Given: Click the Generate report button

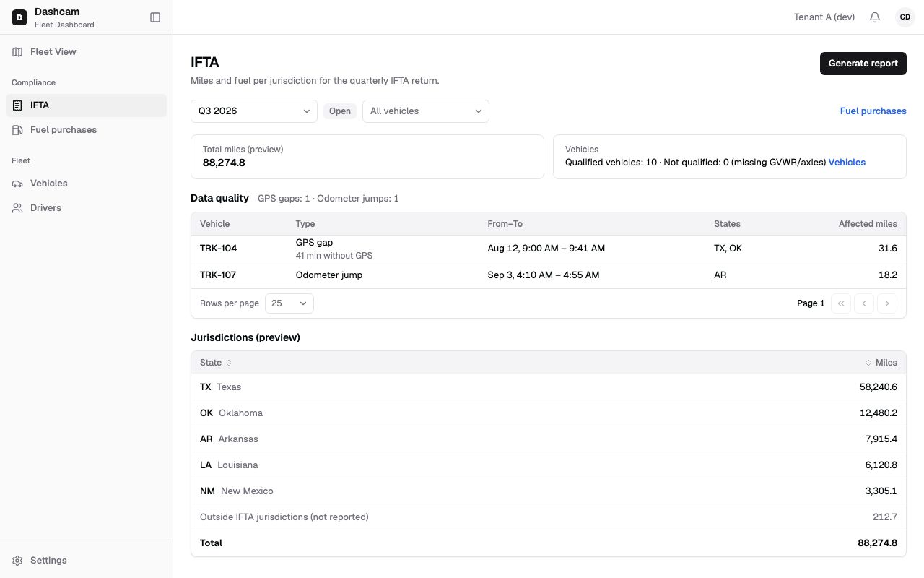Looking at the screenshot, I should [x=863, y=64].
